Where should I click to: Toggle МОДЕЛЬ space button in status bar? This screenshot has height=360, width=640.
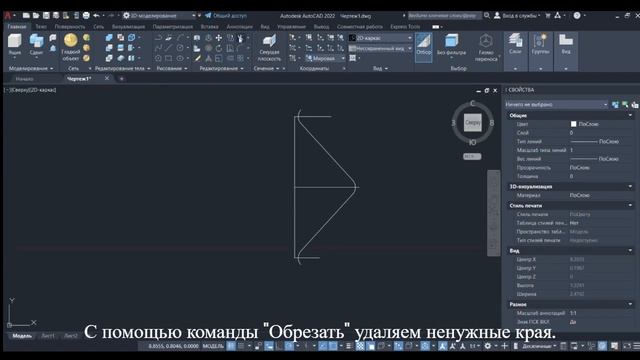click(213, 346)
